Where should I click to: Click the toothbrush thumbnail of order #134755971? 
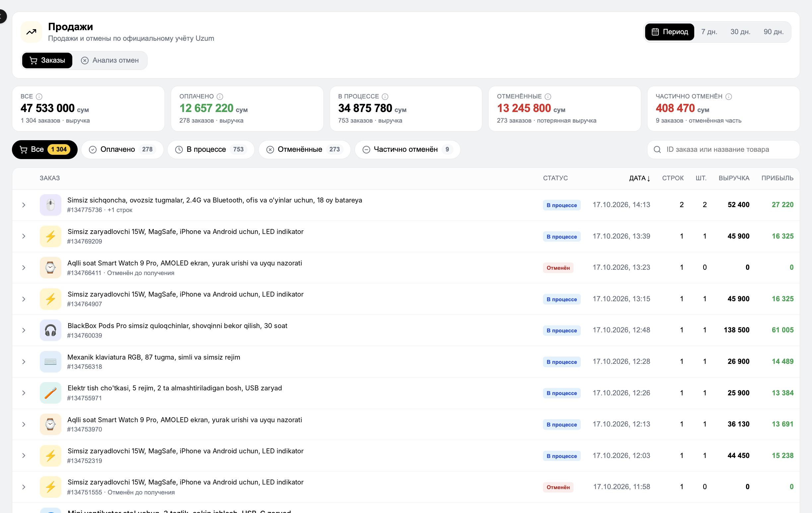click(50, 393)
